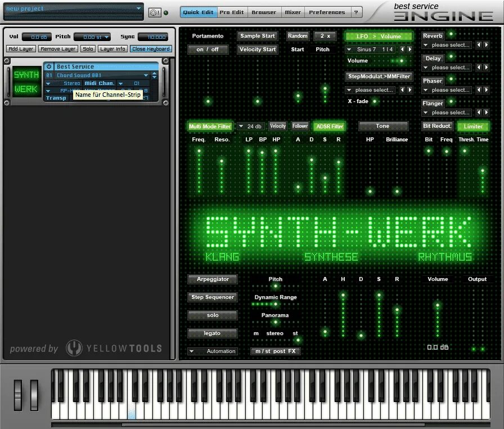
Task: Enable the Arpeggiator
Action: [x=213, y=279]
